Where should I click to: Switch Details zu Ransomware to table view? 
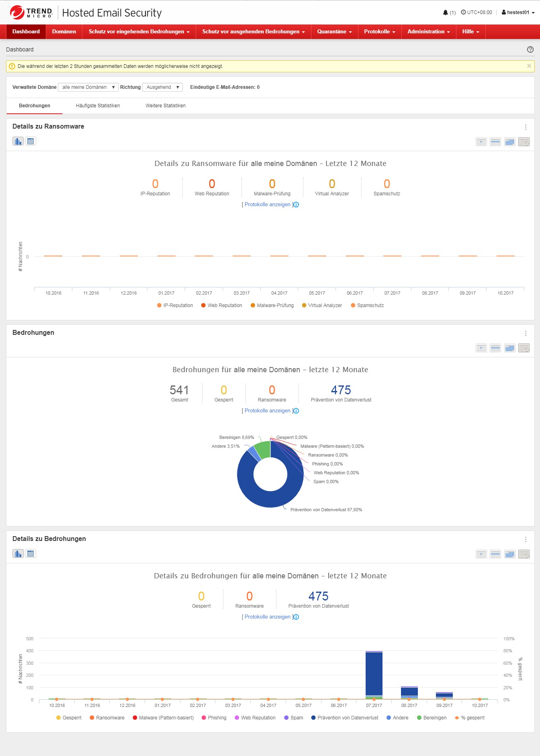[x=31, y=141]
